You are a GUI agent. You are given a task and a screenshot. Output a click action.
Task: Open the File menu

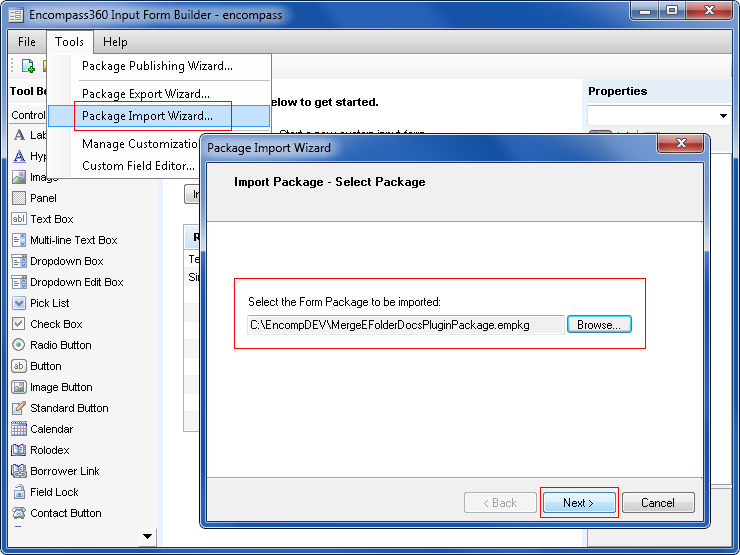coord(27,42)
